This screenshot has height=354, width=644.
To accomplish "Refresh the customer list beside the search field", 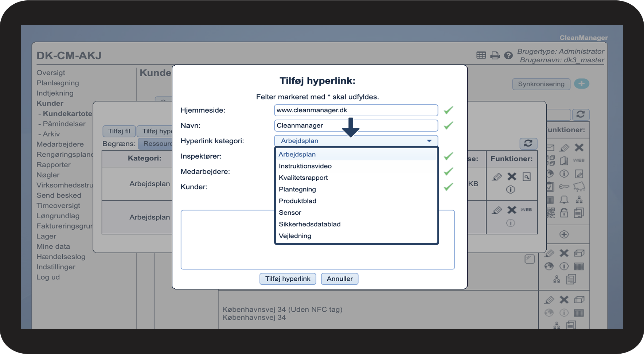I will (581, 114).
